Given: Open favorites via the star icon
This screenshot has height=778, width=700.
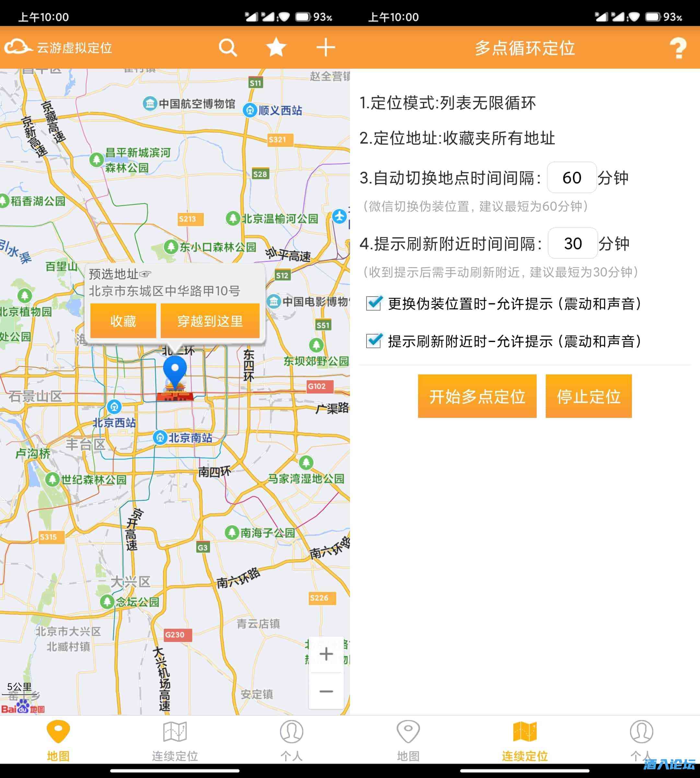Looking at the screenshot, I should pyautogui.click(x=276, y=48).
